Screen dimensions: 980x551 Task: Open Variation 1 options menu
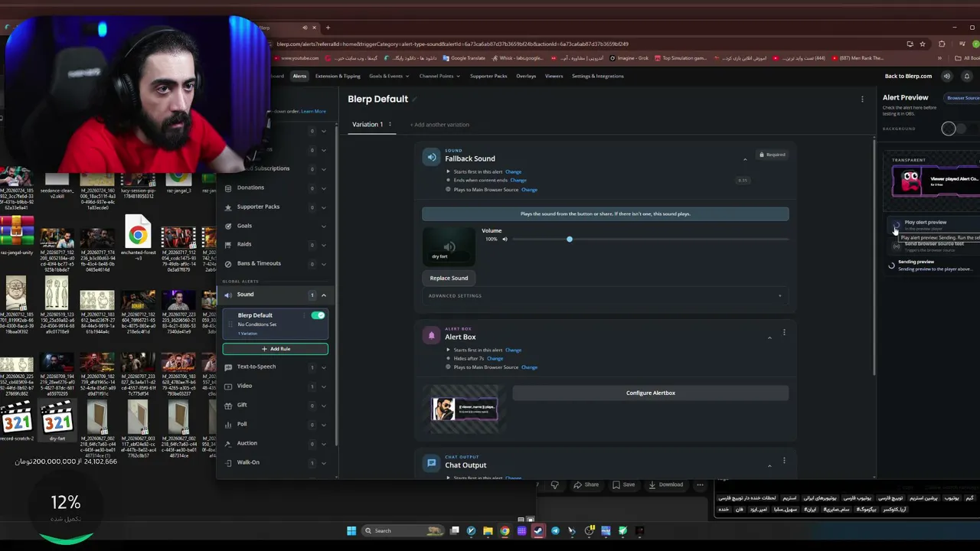click(390, 124)
